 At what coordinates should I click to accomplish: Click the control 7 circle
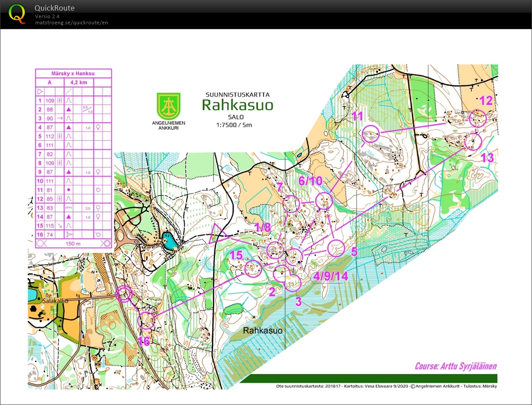point(291,204)
